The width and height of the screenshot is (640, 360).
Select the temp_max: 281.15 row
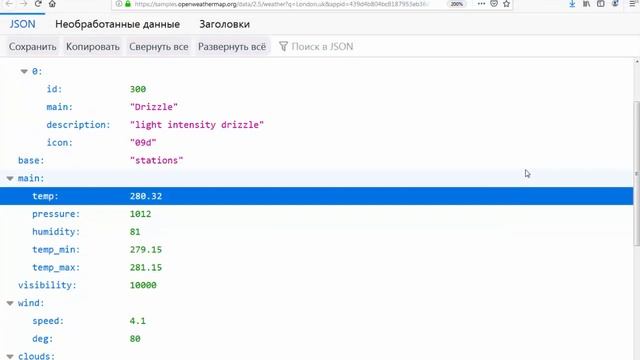[317, 268]
